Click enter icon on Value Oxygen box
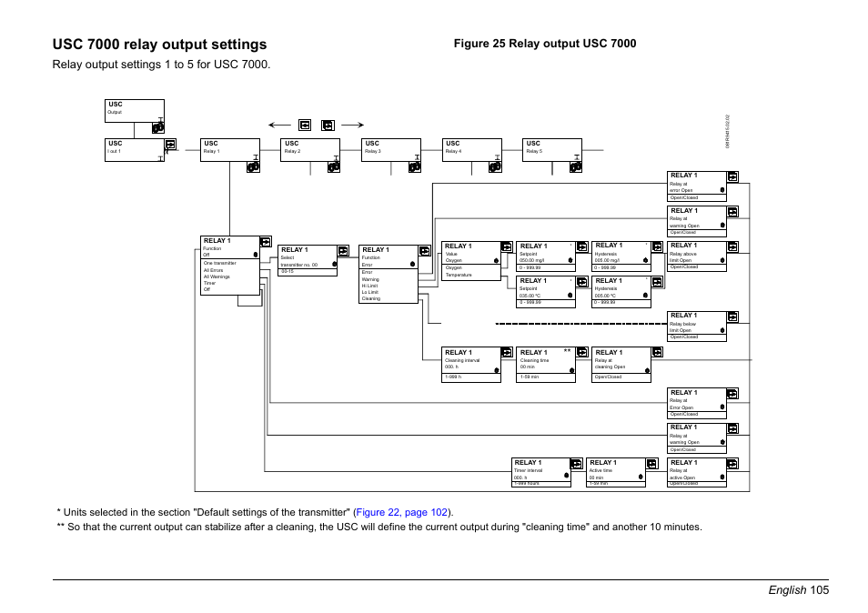The height and width of the screenshot is (613, 868). (507, 246)
